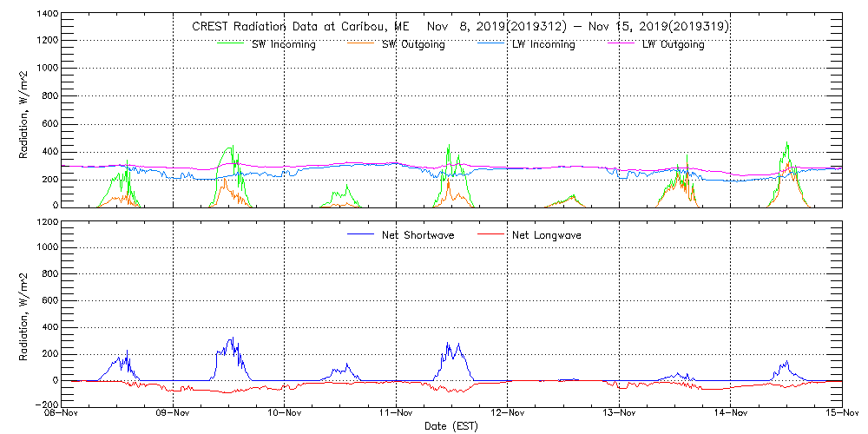Click the -200 y-axis label on bottom chart
This screenshot has height=434, width=868.
(x=46, y=404)
